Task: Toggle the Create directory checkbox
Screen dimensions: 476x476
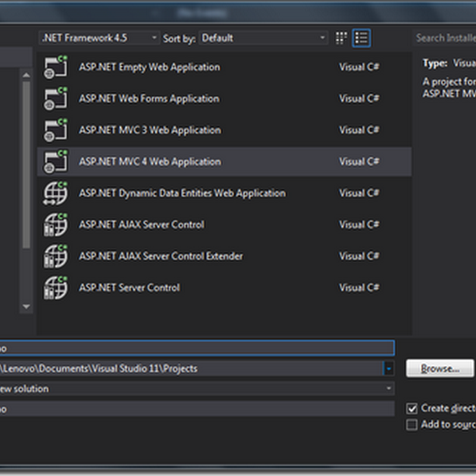Action: 412,408
